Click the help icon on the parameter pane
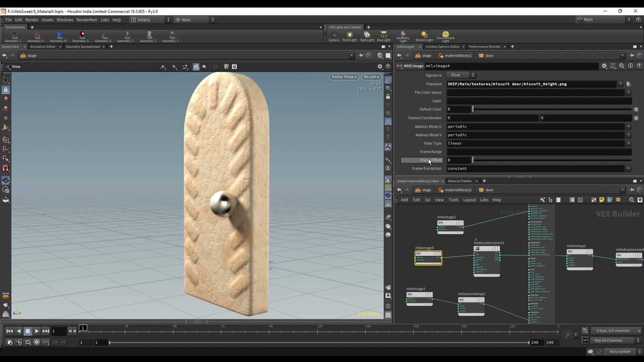Viewport: 644px width, 362px height. (x=639, y=66)
